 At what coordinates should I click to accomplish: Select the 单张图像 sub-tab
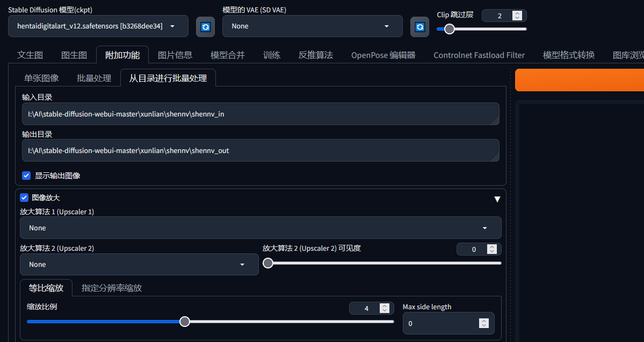(x=41, y=78)
